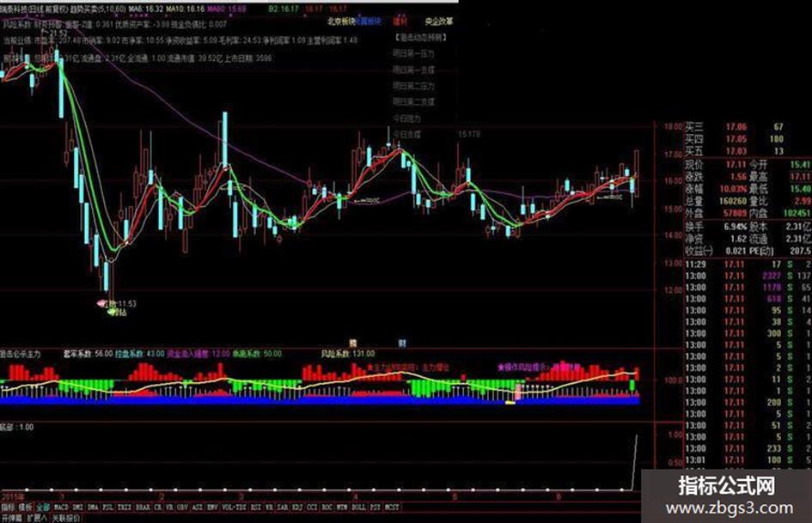This screenshot has width=812, height=523.
Task: Click the pink diamond marker near 11.53 low
Action: coord(102,304)
